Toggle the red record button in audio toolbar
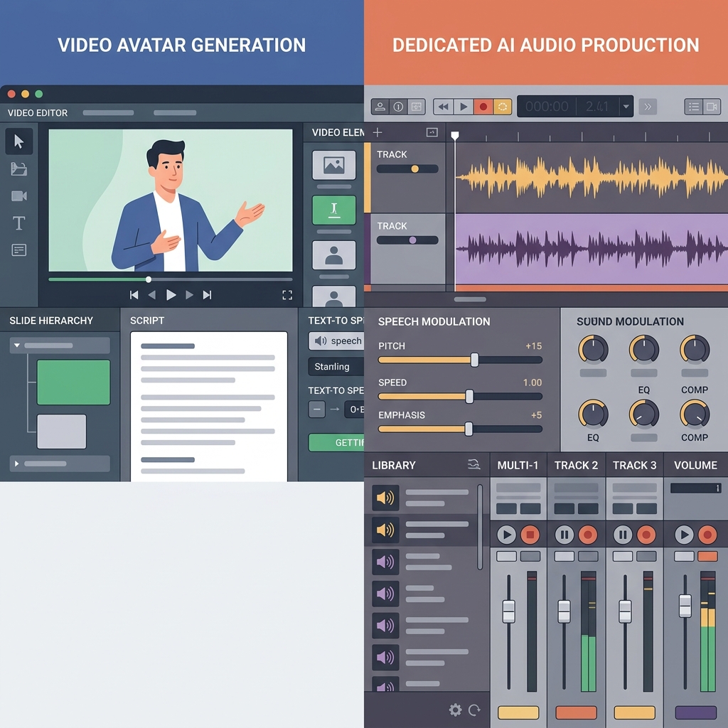This screenshot has width=728, height=728. [483, 107]
